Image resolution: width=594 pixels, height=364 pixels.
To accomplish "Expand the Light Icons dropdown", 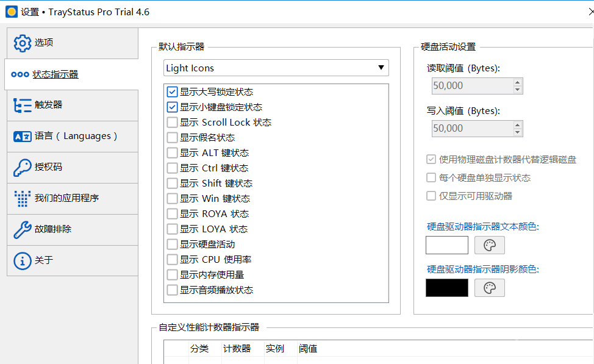I will coord(276,68).
